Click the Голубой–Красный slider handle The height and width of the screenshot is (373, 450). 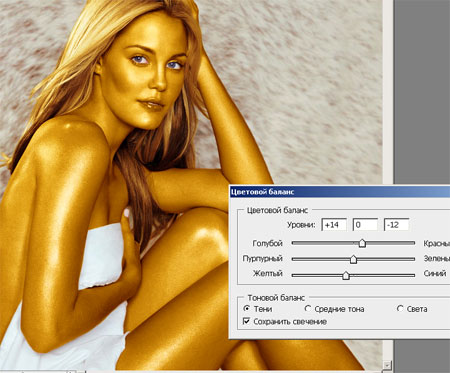pos(362,243)
